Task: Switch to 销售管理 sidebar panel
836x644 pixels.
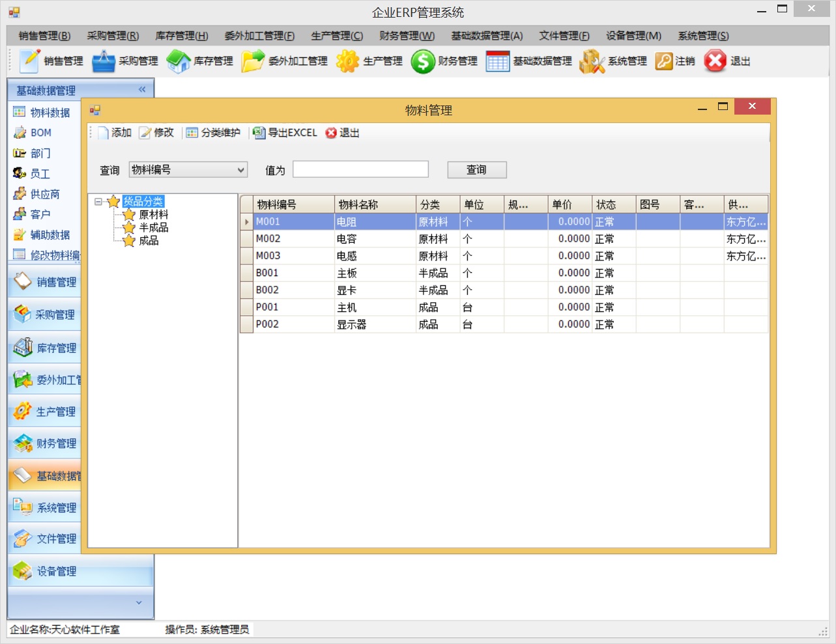Action: pos(44,282)
